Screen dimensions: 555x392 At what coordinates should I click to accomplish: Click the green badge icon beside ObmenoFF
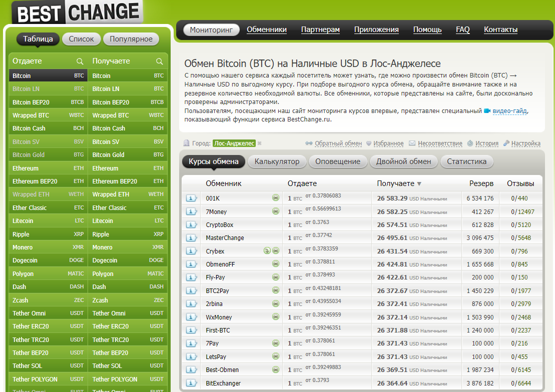(x=276, y=264)
